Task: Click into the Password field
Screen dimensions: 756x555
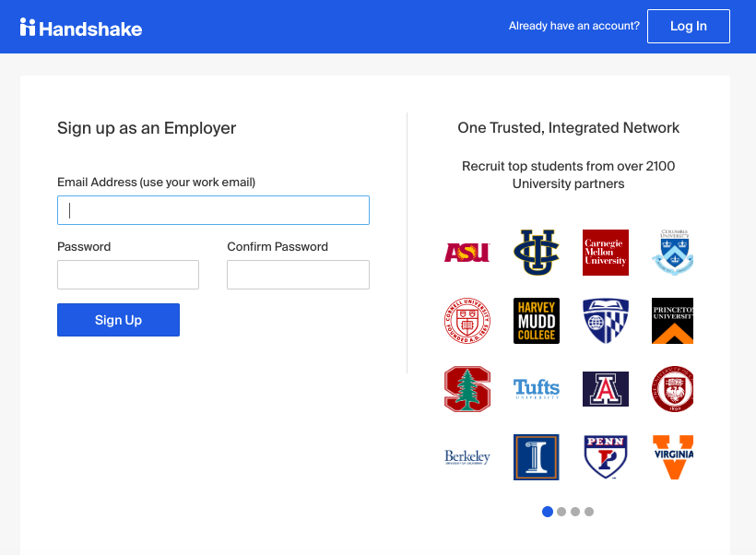Action: tap(128, 275)
